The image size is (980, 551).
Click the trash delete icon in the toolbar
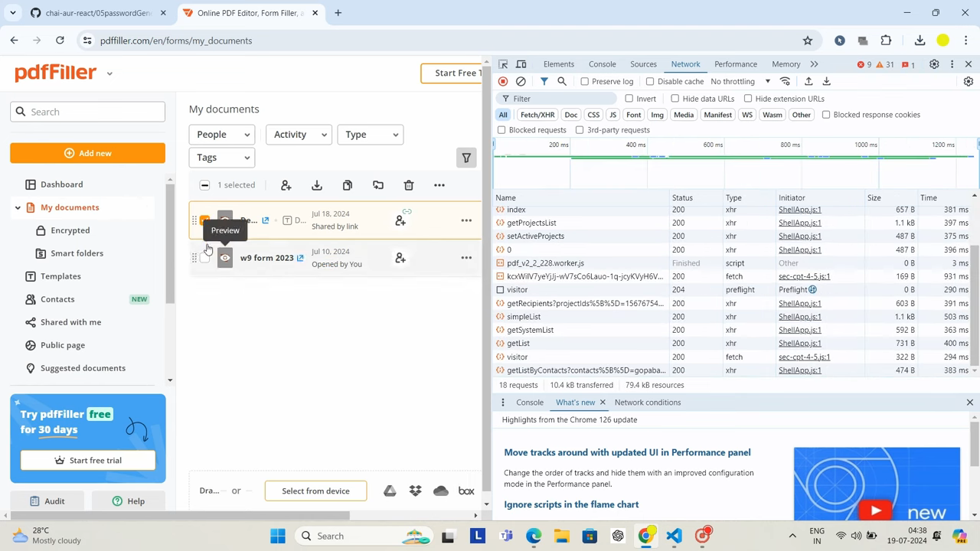coord(409,185)
